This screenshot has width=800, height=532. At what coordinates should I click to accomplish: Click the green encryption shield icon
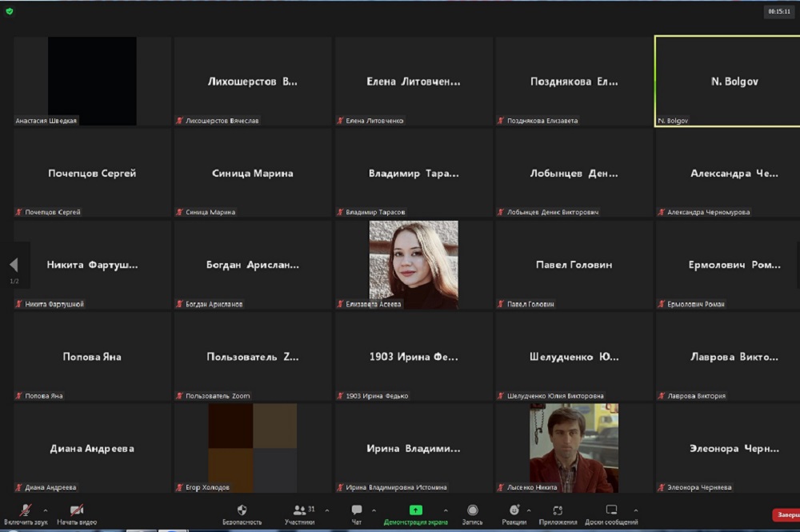(9, 12)
